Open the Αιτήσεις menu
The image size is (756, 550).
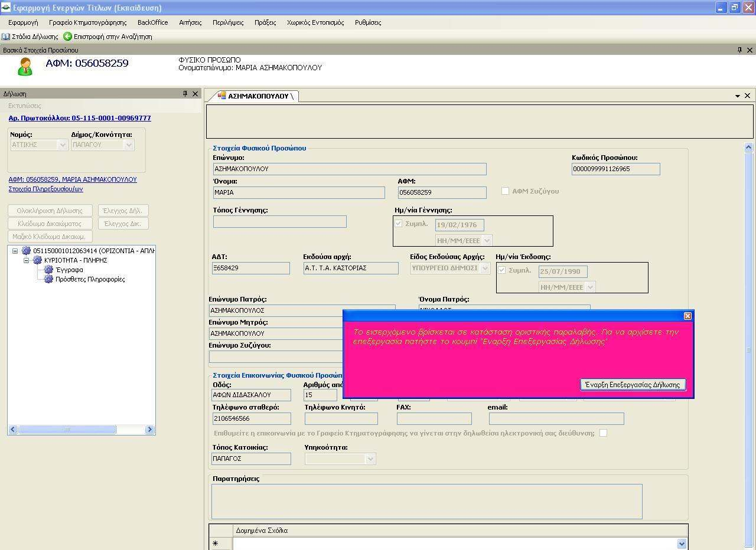[x=190, y=22]
